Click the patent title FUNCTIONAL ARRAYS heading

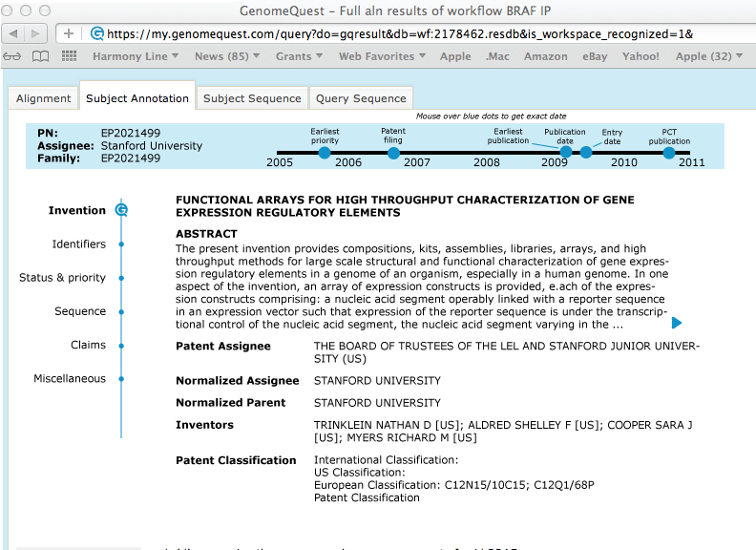(x=405, y=206)
